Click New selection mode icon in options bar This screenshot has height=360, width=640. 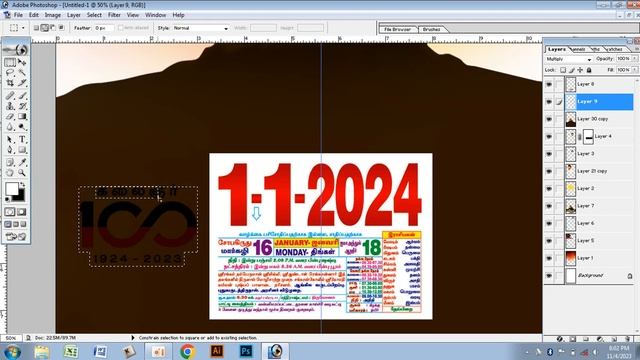[x=36, y=28]
